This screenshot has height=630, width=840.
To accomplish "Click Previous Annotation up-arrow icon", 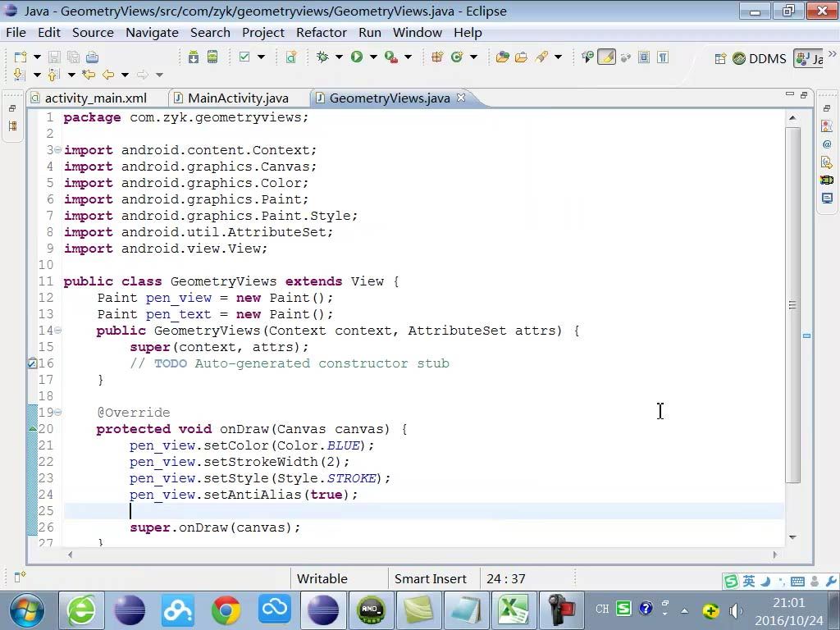I will (53, 75).
